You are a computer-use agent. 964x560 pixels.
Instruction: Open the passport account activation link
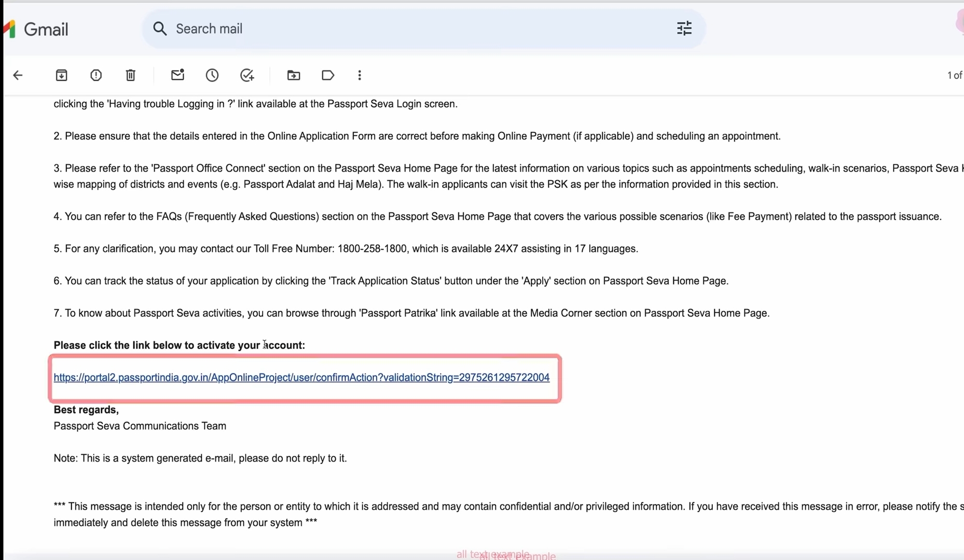(x=301, y=377)
